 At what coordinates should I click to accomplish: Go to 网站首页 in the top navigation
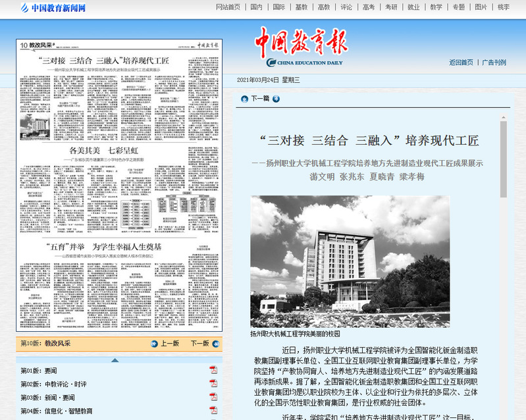coord(228,7)
